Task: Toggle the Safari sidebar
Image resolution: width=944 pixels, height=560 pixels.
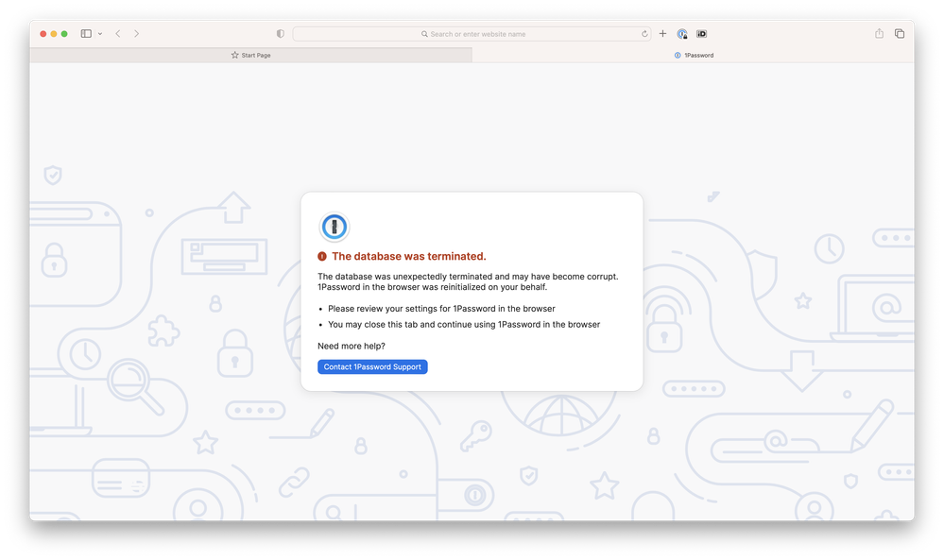Action: (x=86, y=34)
